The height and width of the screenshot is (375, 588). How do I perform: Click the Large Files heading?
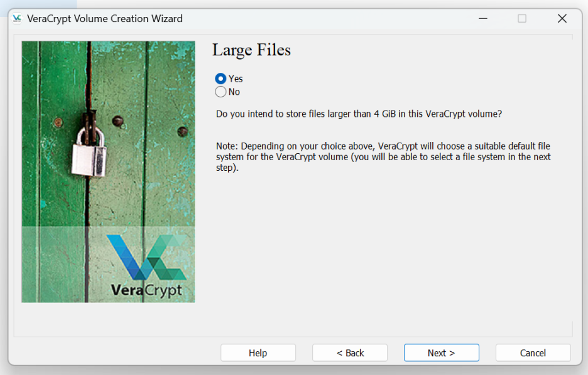tap(252, 50)
